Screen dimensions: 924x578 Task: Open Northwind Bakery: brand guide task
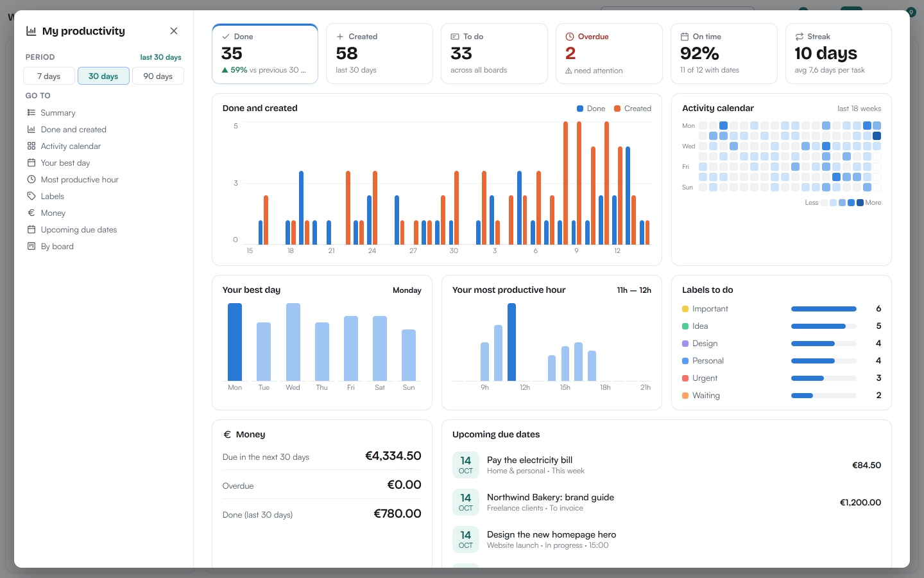pos(667,502)
